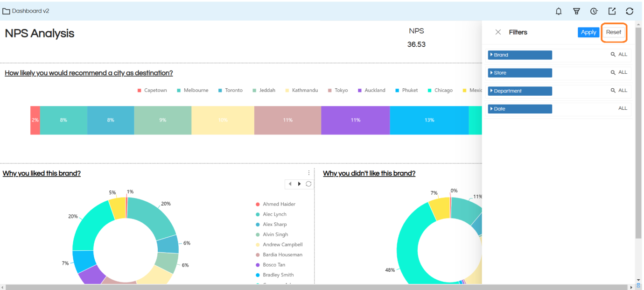Toggle Toronto legend item
Screen dimensions: 644x290
[230, 91]
